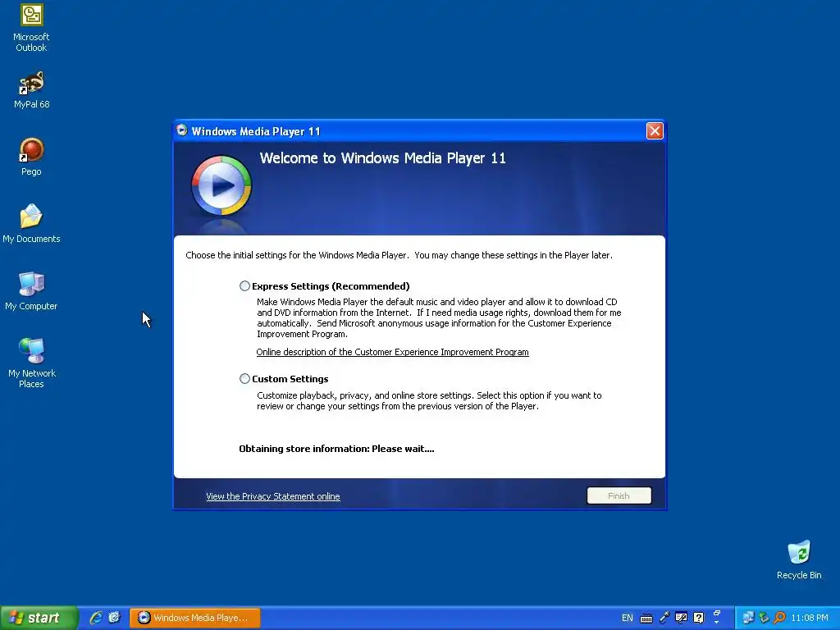Open language bar help question mark icon
The height and width of the screenshot is (630, 840).
[699, 618]
